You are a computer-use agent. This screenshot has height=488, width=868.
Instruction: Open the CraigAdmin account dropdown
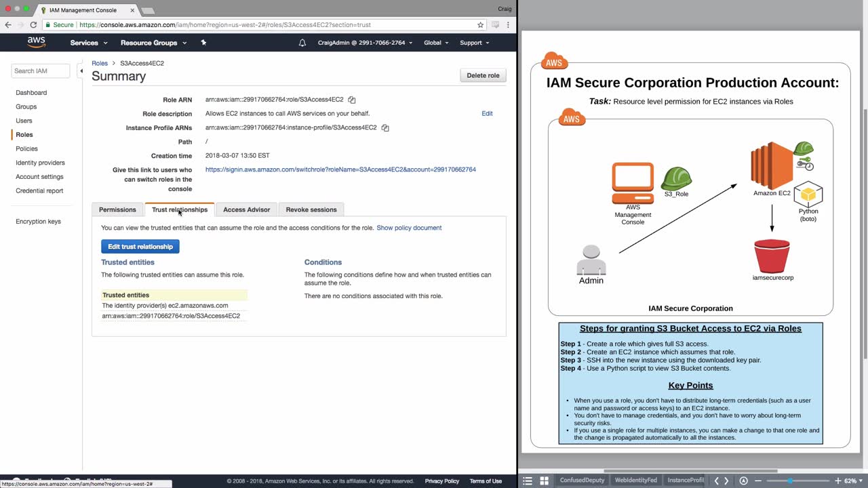365,43
